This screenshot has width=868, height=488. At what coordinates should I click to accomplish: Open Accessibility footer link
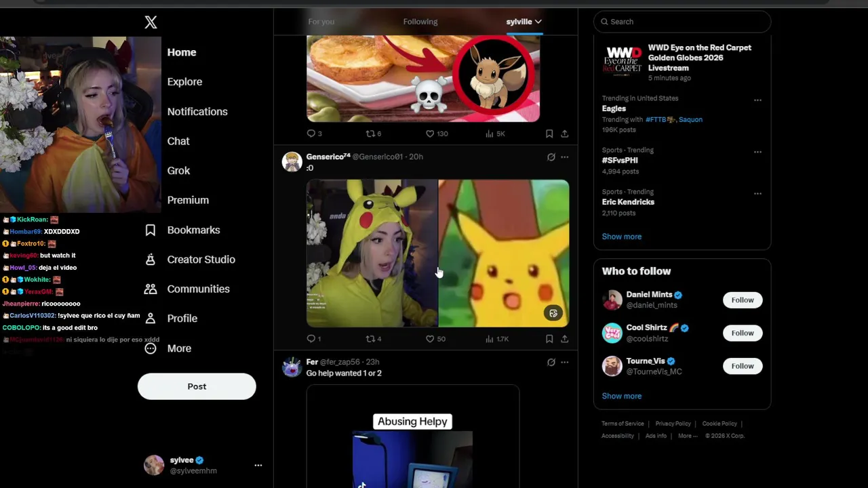618,436
